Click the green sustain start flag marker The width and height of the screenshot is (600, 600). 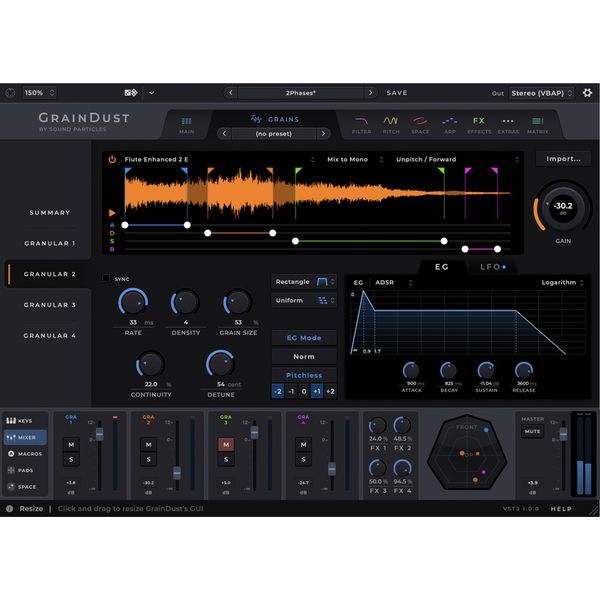click(x=298, y=170)
